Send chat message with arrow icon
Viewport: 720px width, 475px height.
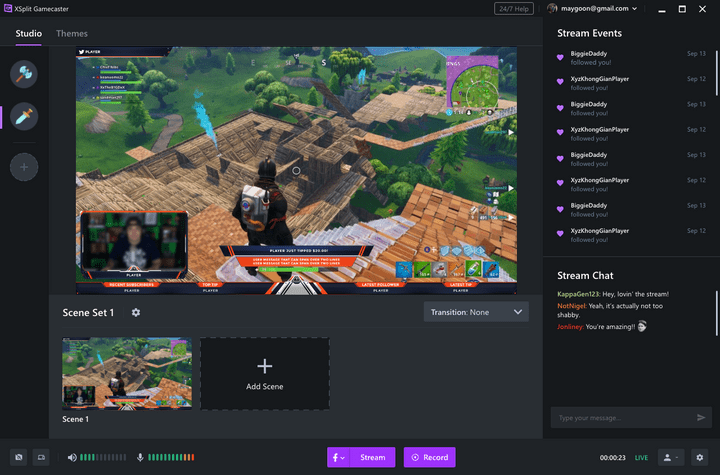[x=701, y=418]
